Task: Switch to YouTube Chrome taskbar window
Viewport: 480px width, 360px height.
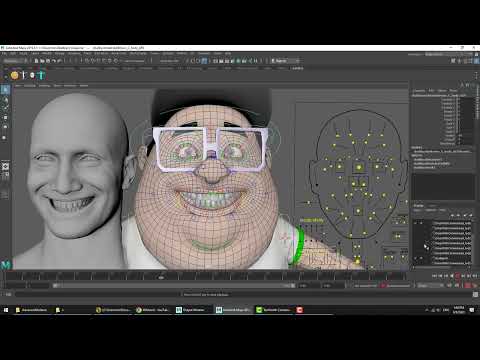Action: [152, 310]
